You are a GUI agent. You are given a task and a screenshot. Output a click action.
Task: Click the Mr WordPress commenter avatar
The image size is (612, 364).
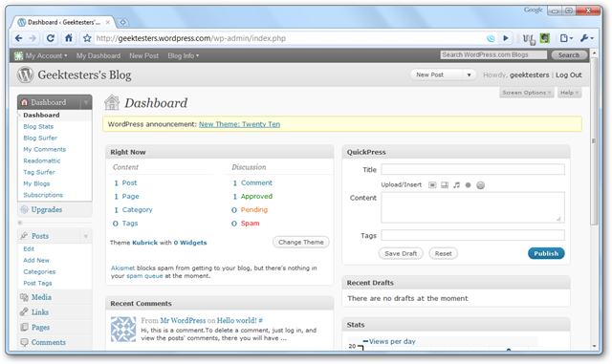click(x=123, y=330)
